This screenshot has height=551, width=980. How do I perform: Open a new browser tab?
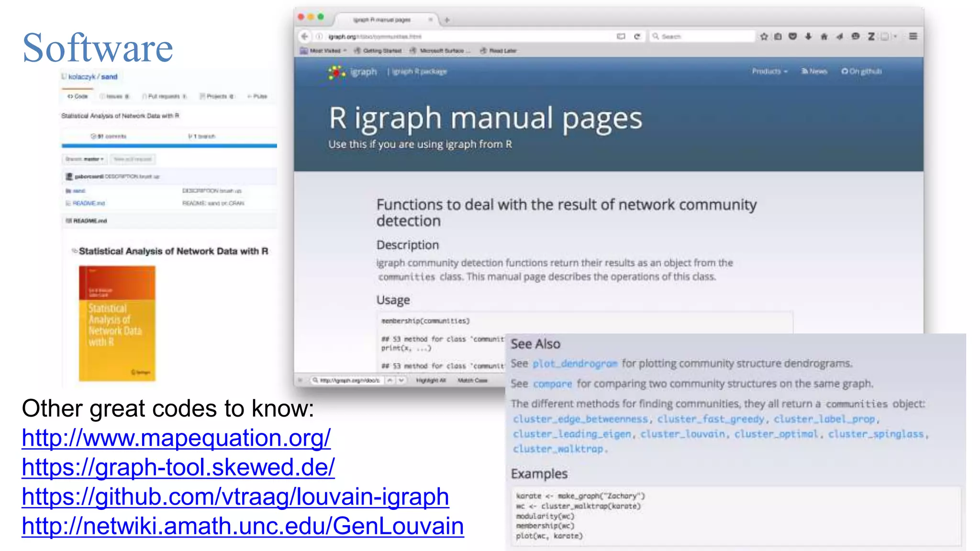447,20
